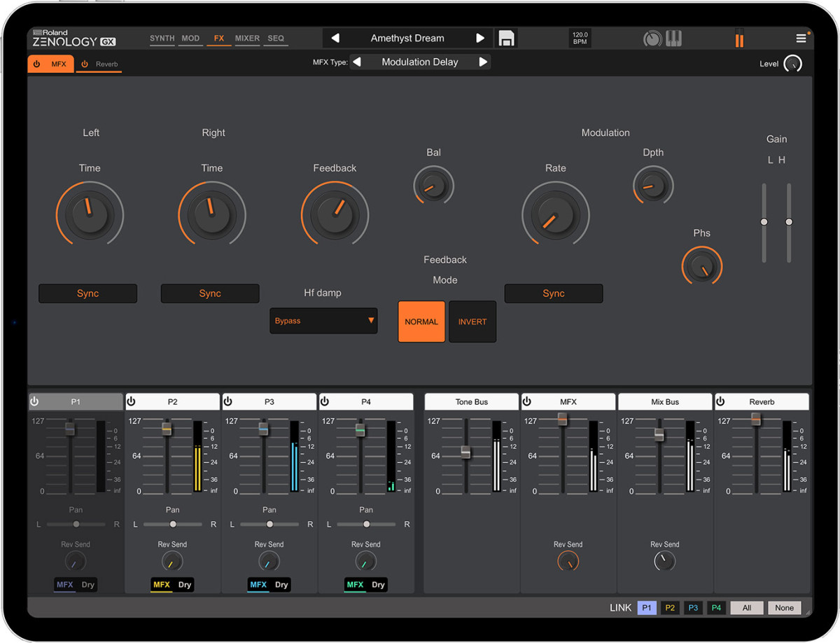Click the P2 Rev Send knob
Screen dimensions: 840x643
[172, 561]
